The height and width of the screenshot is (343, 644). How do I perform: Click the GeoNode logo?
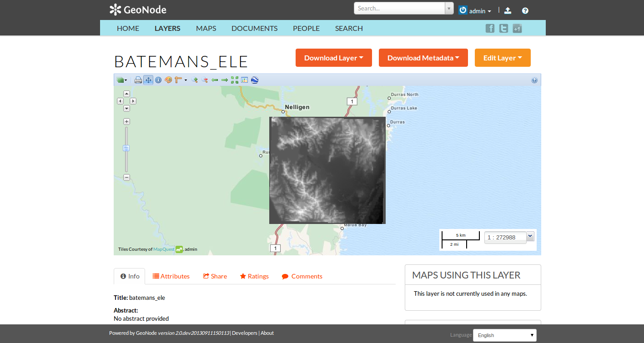pyautogui.click(x=138, y=10)
